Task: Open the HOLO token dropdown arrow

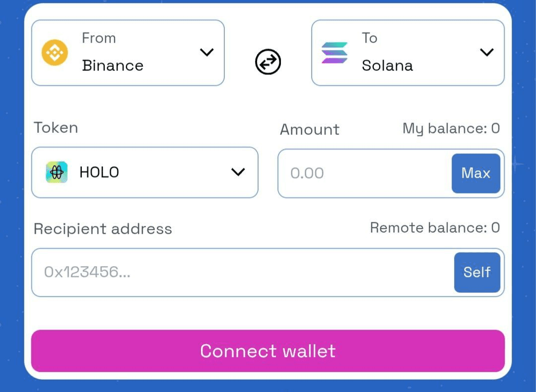Action: point(238,172)
